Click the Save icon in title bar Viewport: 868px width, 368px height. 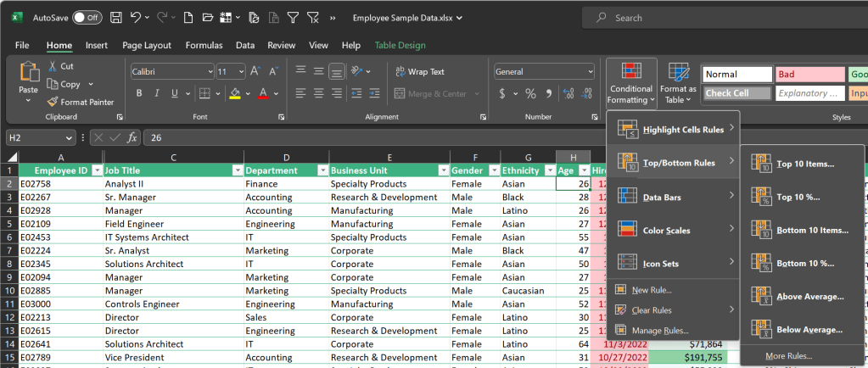pos(115,17)
